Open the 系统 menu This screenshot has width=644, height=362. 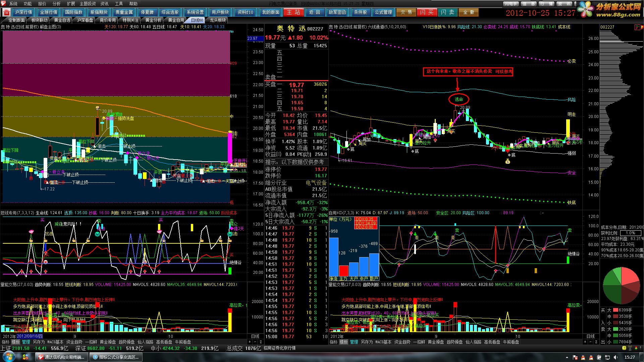13,4
